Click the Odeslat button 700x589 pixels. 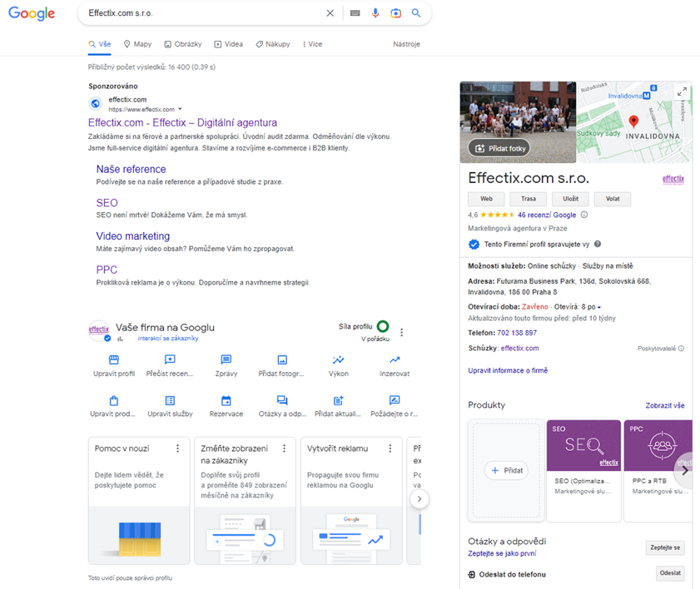pos(670,573)
